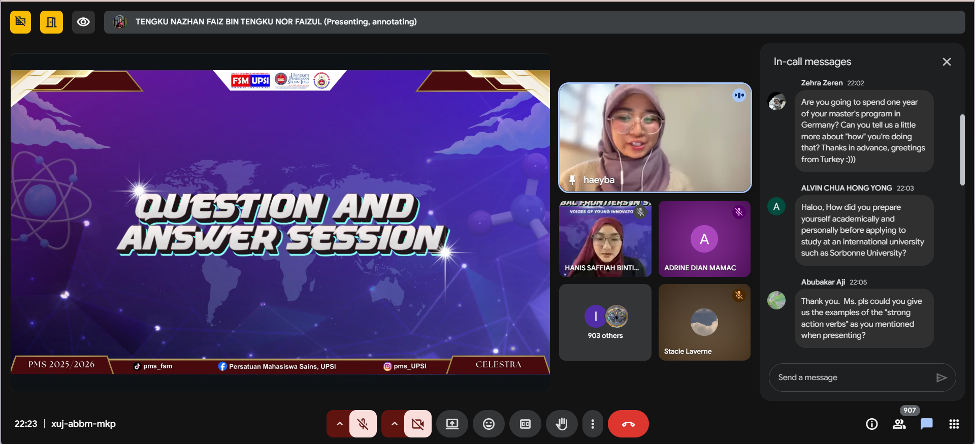
Task: Raise your hand
Action: click(x=562, y=424)
